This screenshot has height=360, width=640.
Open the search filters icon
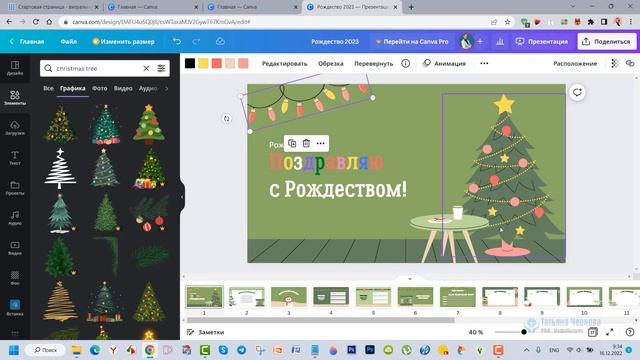(x=161, y=69)
